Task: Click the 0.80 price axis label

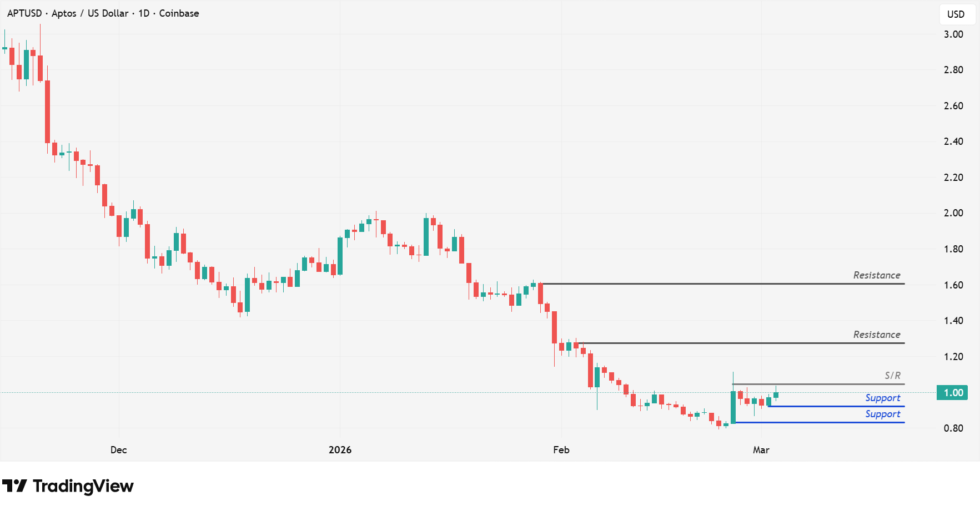Action: coord(953,428)
